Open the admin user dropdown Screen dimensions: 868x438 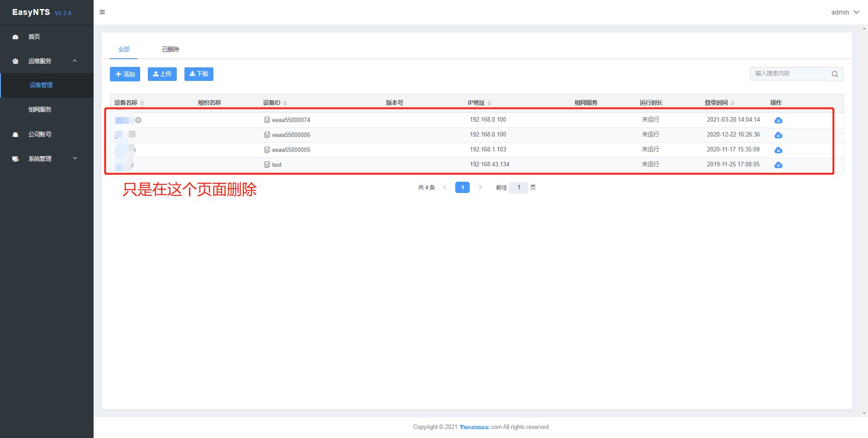click(845, 12)
